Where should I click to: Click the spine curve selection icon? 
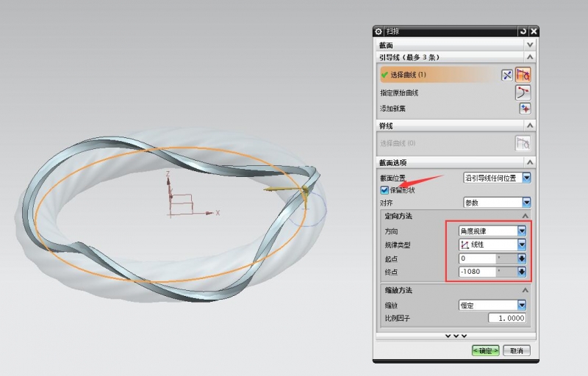pyautogui.click(x=523, y=143)
